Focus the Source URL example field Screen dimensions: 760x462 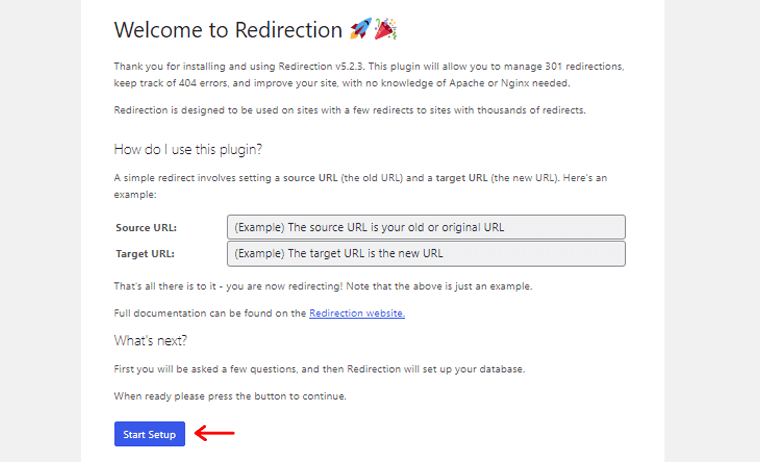click(x=426, y=227)
